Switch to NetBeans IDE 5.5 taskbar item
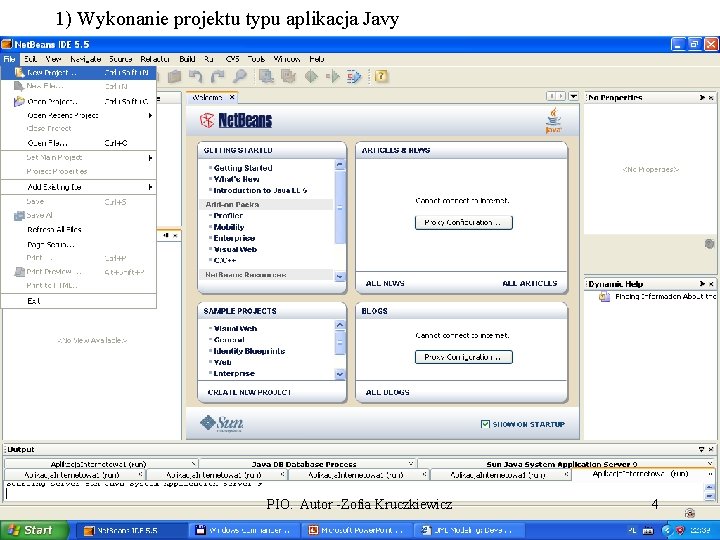 tap(131, 530)
